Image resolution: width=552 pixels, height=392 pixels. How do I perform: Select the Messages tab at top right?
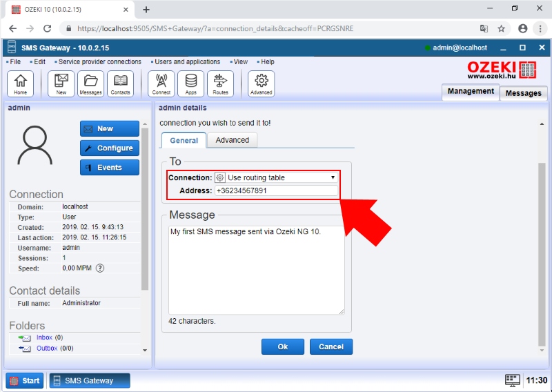(x=524, y=93)
